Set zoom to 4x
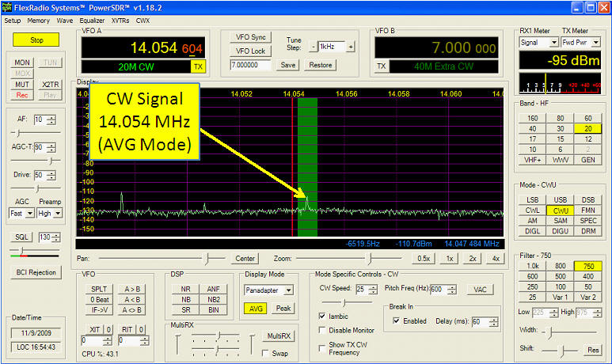This screenshot has height=364, width=612. [496, 259]
